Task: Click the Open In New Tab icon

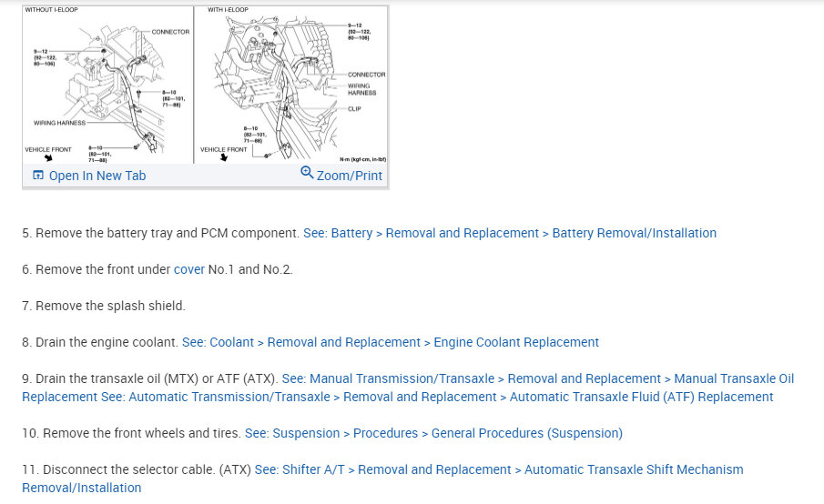Action: coord(38,176)
